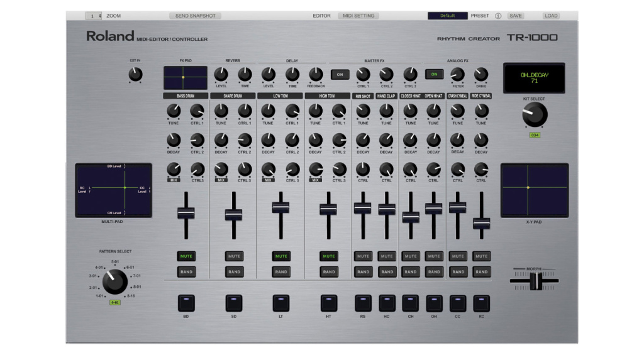Click the Closed Hihat level fader
The width and height of the screenshot is (644, 355).
coord(410,217)
